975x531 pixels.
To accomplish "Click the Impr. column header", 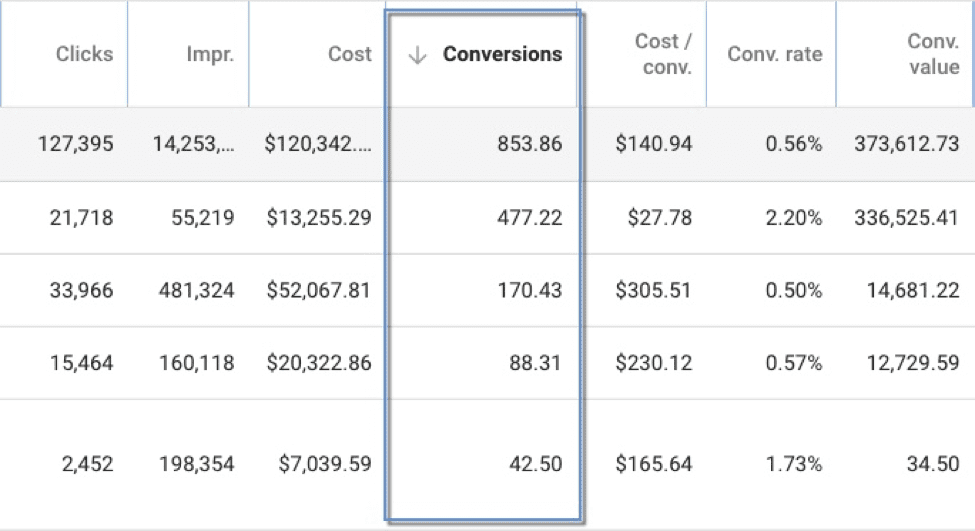I will [209, 54].
